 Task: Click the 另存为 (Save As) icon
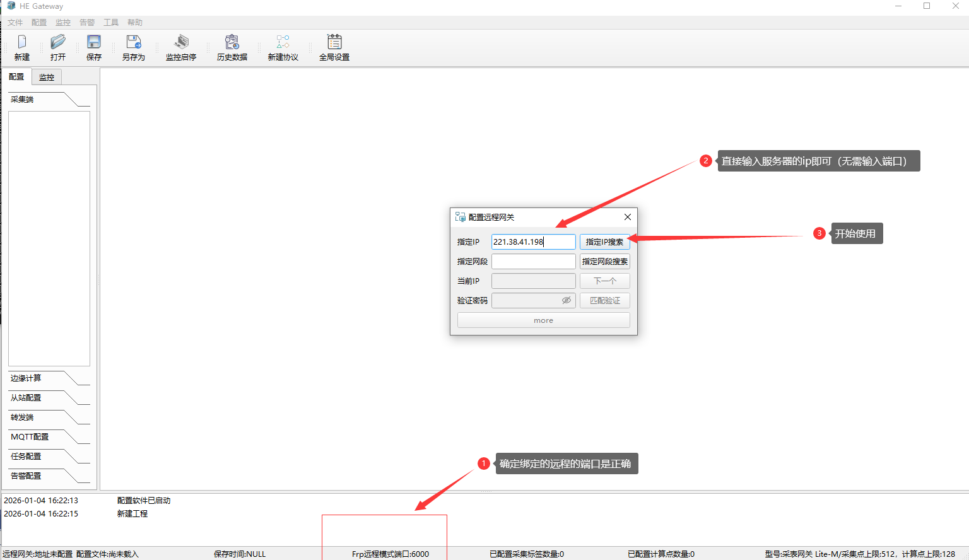point(133,43)
